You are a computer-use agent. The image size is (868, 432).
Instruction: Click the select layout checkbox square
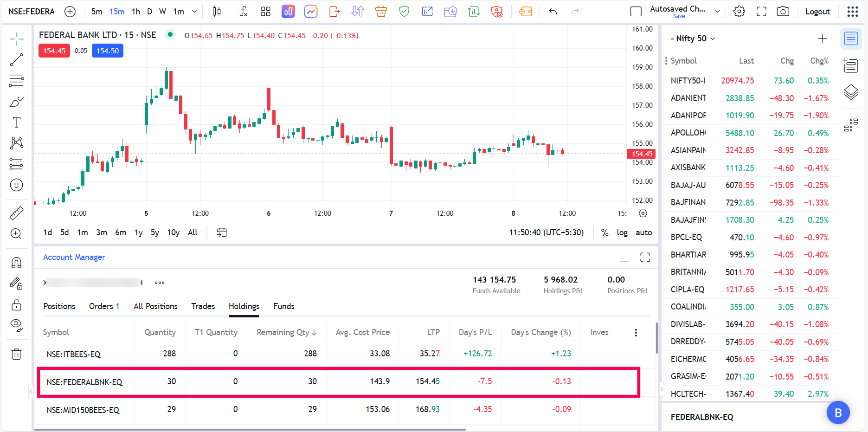point(636,12)
